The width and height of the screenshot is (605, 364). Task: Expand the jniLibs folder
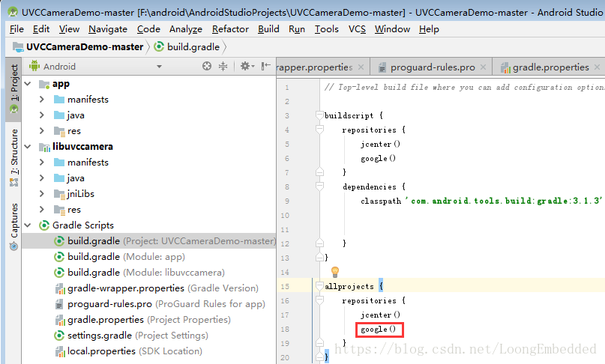(42, 193)
